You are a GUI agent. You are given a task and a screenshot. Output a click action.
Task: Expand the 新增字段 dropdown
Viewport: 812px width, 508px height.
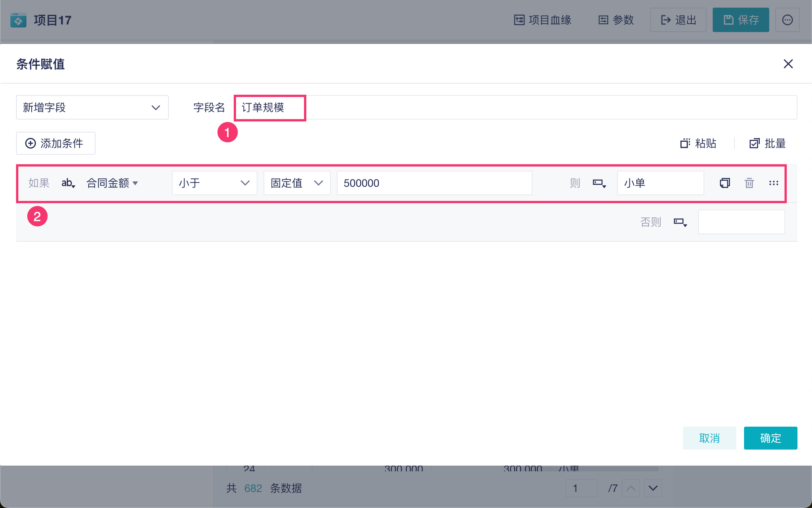point(92,107)
